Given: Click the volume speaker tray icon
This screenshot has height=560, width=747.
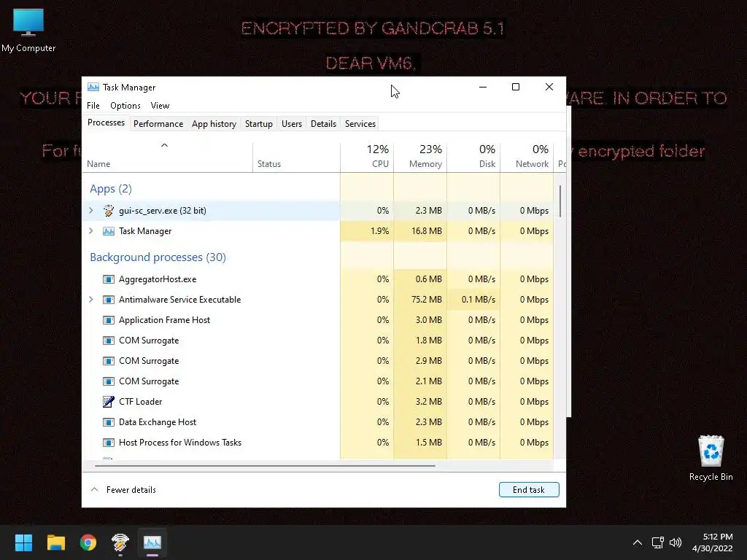Looking at the screenshot, I should [676, 542].
